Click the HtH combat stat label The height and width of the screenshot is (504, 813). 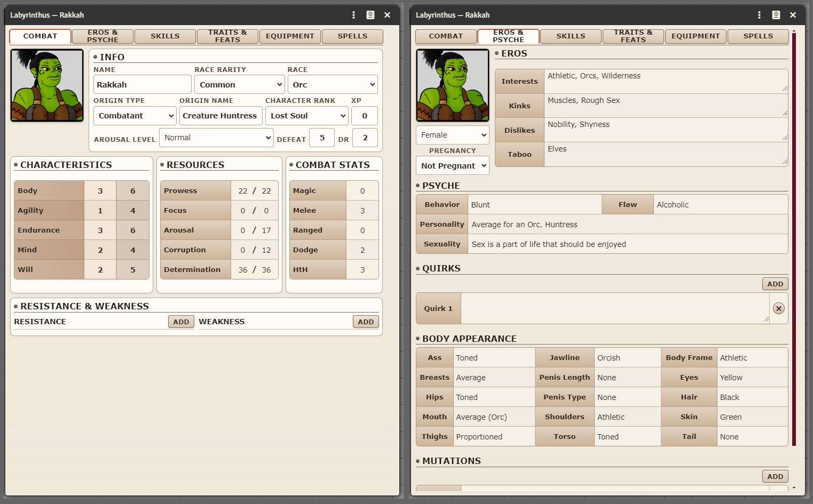click(318, 270)
